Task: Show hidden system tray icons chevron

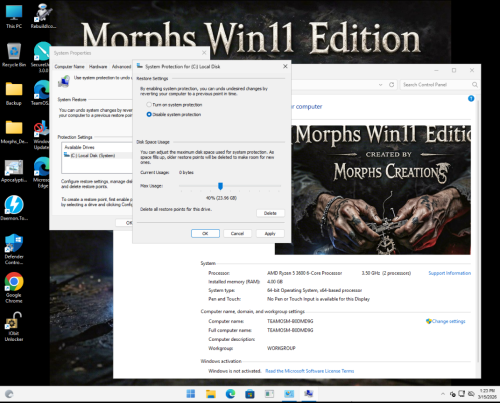Action: click(x=443, y=394)
